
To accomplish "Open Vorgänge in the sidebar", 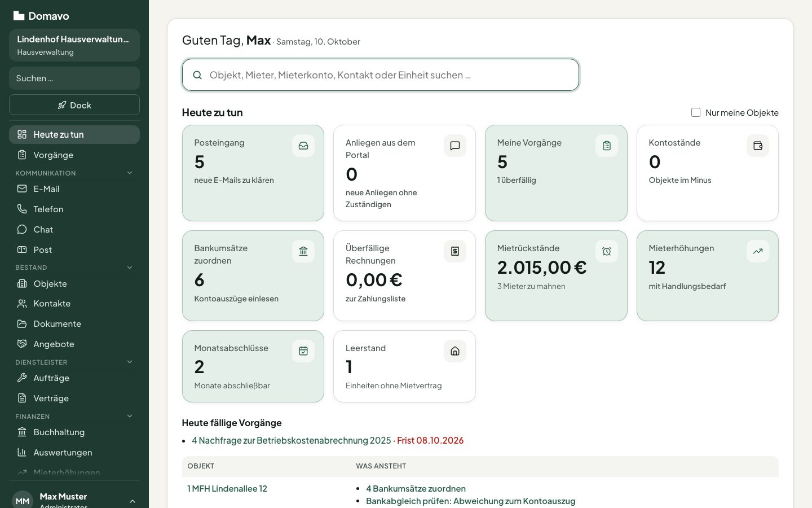I will point(74,155).
